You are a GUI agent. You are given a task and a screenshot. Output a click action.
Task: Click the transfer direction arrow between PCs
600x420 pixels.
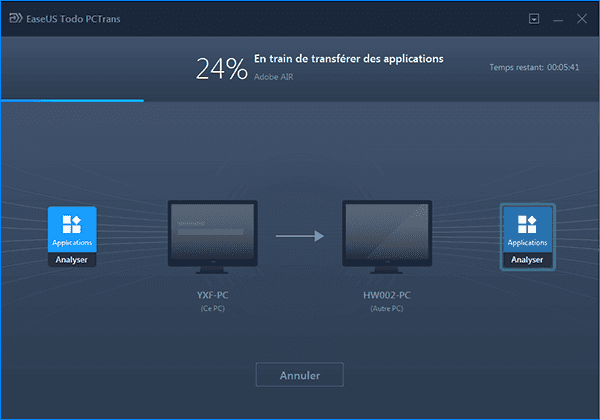300,236
